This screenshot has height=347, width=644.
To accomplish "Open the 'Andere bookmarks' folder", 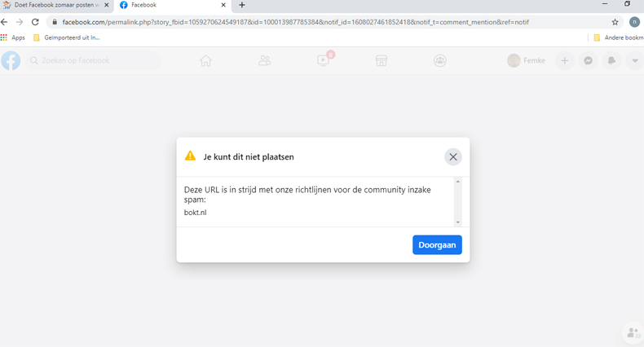I will click(619, 37).
